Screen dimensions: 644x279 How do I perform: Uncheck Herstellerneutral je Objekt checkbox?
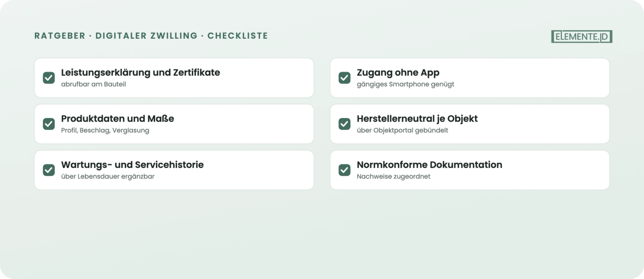click(345, 124)
